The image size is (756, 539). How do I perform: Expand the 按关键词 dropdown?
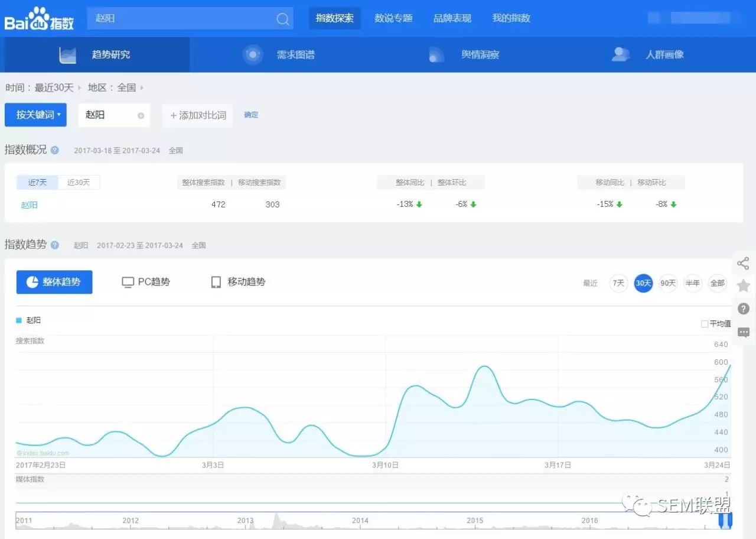point(35,115)
